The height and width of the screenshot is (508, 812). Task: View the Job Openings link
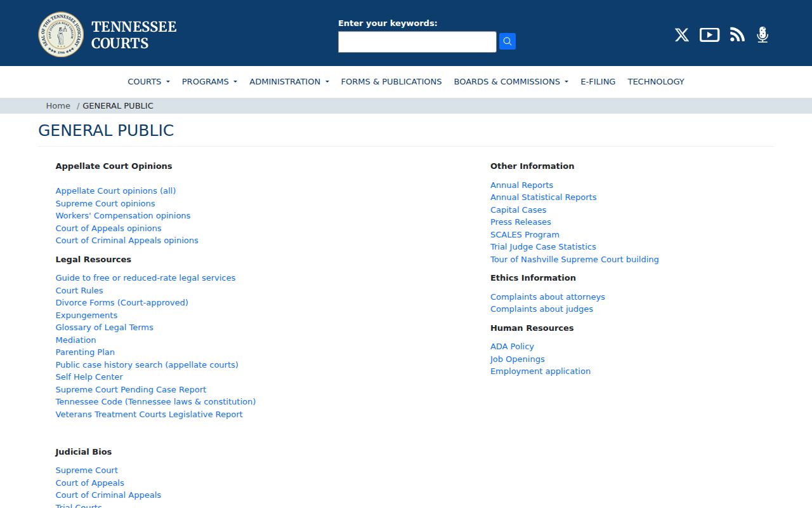coord(518,359)
